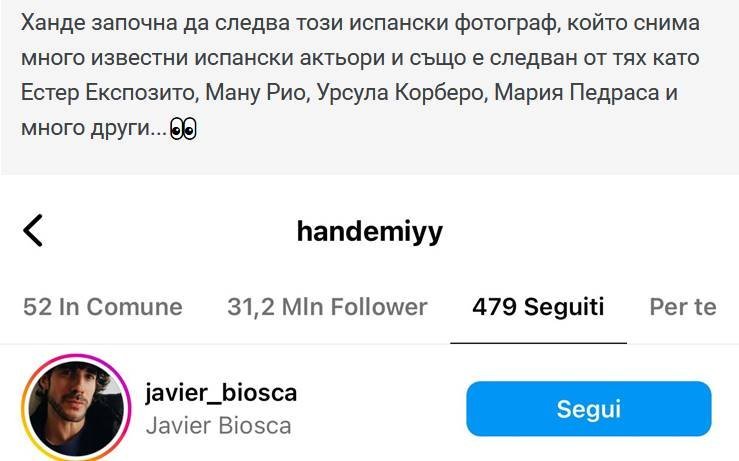This screenshot has width=739, height=461.
Task: Open the 31,2 Mln Follower tab
Action: point(327,307)
